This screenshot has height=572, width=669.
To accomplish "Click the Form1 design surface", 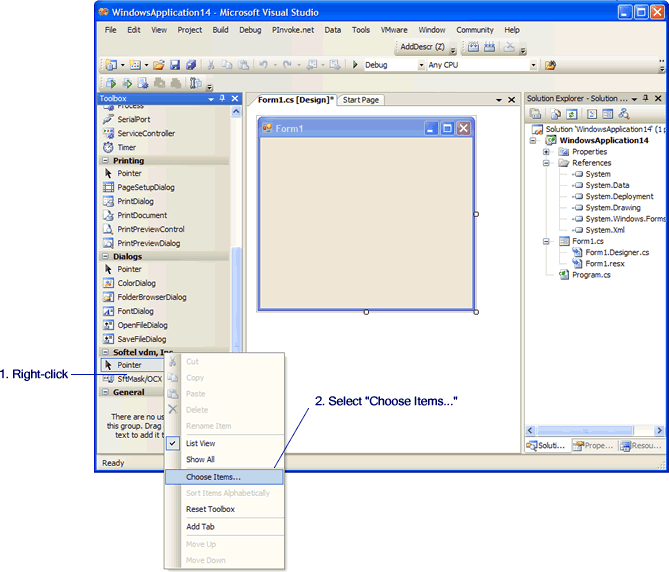I will [366, 222].
